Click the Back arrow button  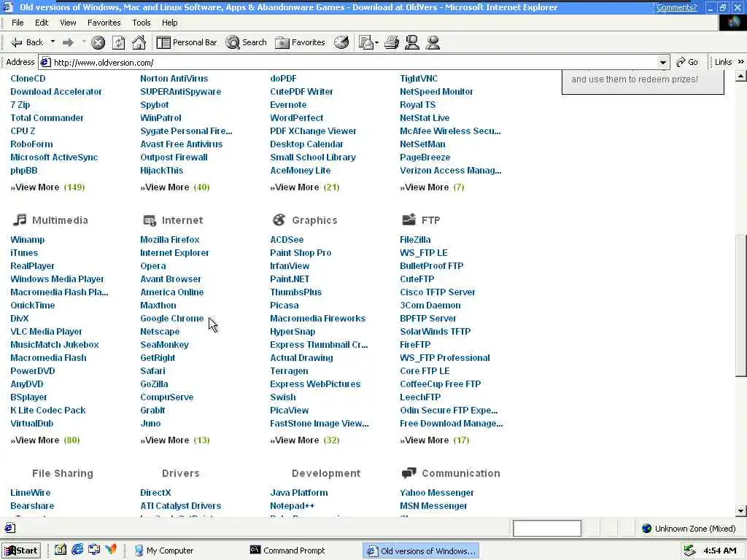tap(27, 42)
